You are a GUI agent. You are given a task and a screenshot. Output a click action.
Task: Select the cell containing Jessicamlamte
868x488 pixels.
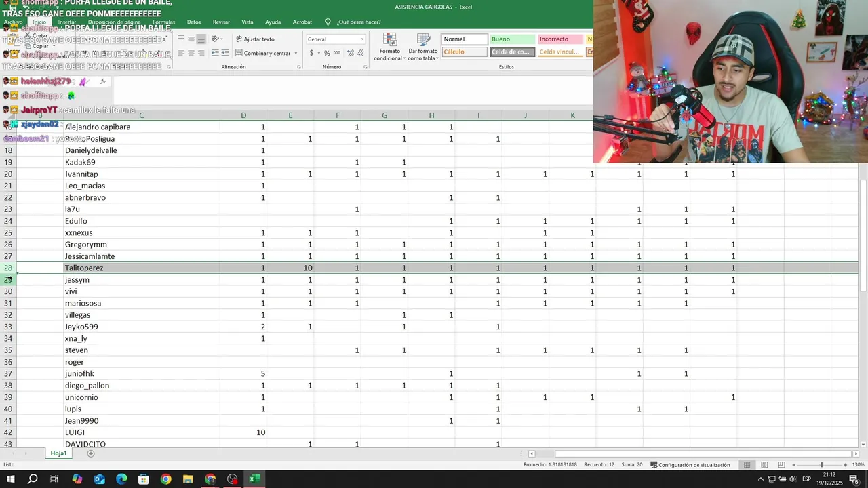coord(141,256)
